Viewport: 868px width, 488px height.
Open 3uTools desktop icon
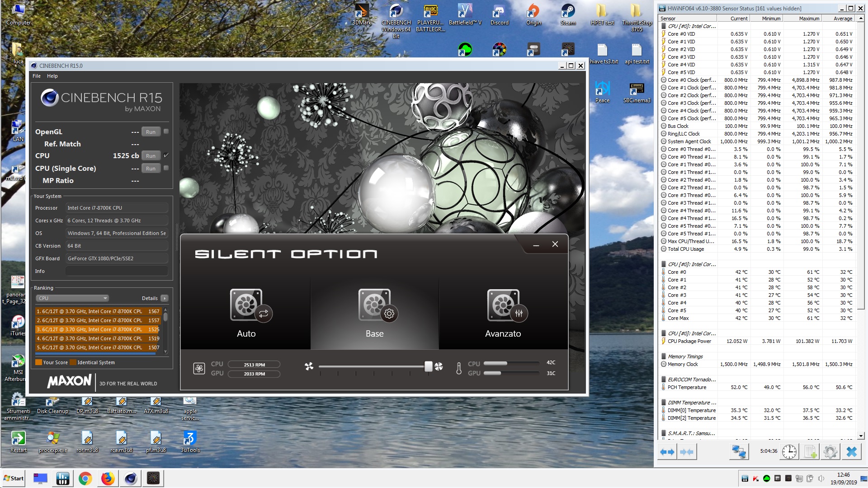click(x=190, y=441)
